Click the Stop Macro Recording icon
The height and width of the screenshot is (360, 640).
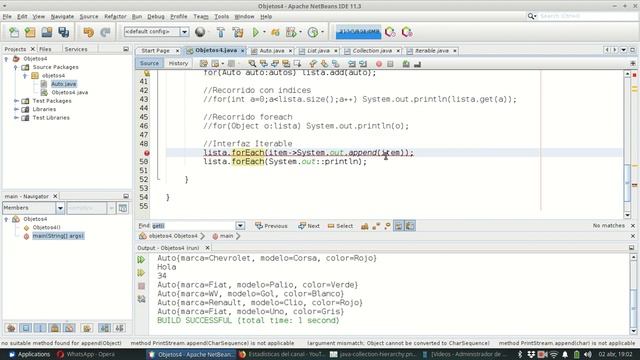390,64
